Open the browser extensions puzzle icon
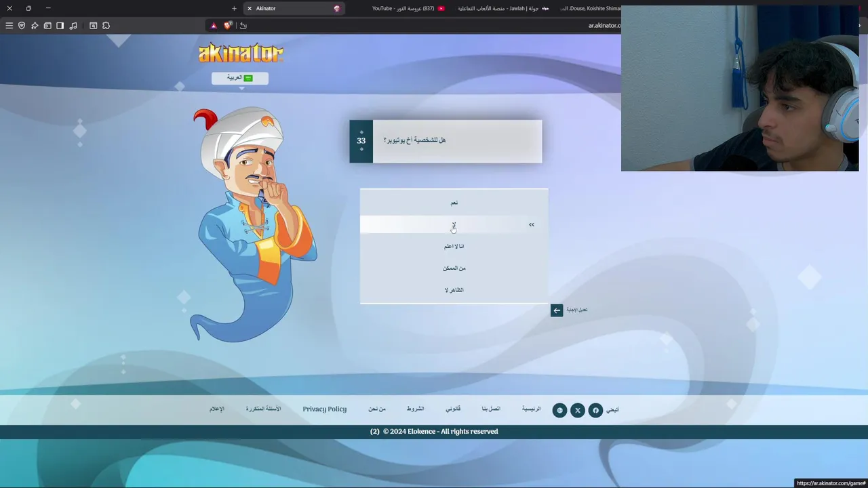The width and height of the screenshot is (868, 488). click(x=106, y=26)
